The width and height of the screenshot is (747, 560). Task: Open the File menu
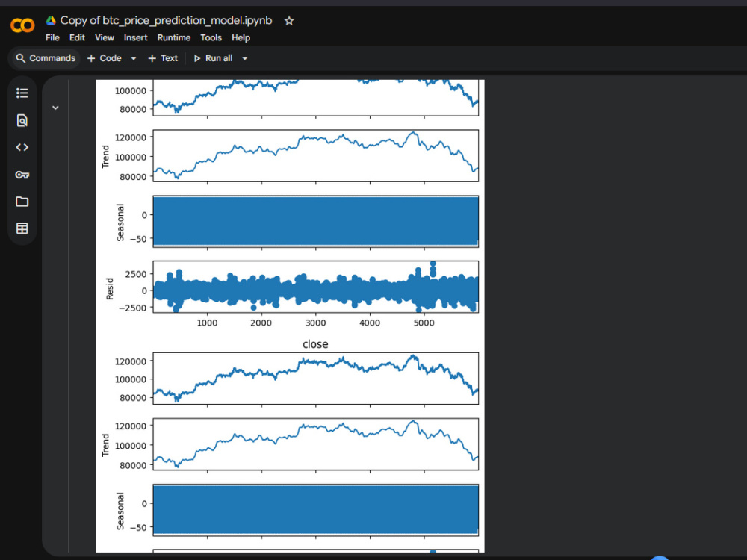click(52, 37)
